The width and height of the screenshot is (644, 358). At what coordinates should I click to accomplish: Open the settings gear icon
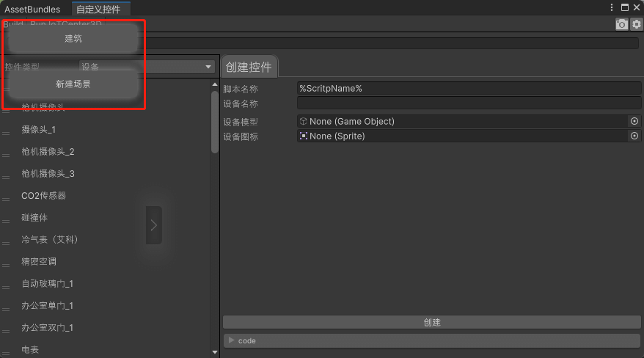point(636,24)
